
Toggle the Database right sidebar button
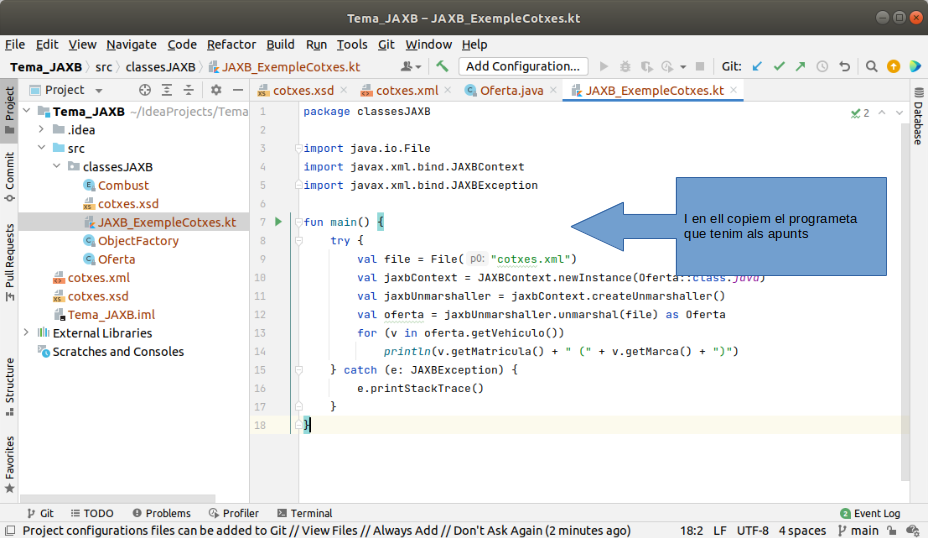click(x=918, y=116)
